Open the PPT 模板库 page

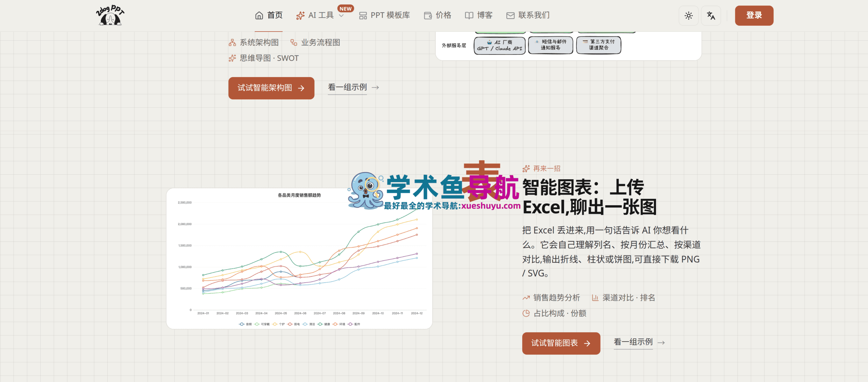click(x=384, y=15)
